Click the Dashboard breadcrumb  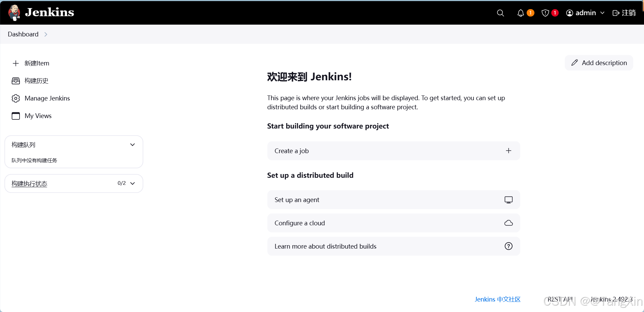(23, 34)
